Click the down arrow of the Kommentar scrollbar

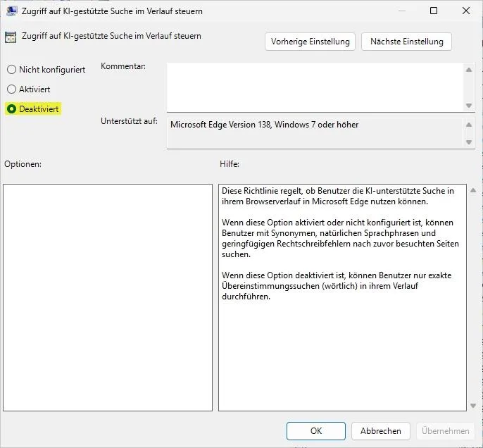tap(470, 106)
